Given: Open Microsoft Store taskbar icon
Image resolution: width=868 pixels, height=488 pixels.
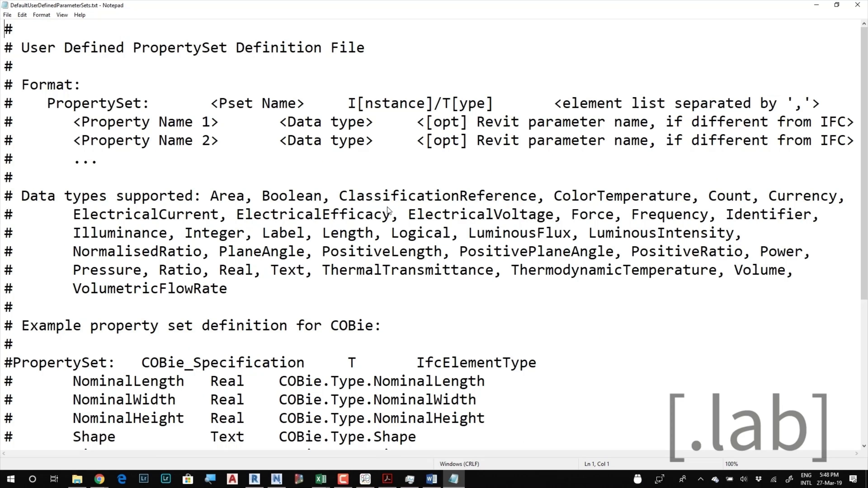Looking at the screenshot, I should point(188,479).
